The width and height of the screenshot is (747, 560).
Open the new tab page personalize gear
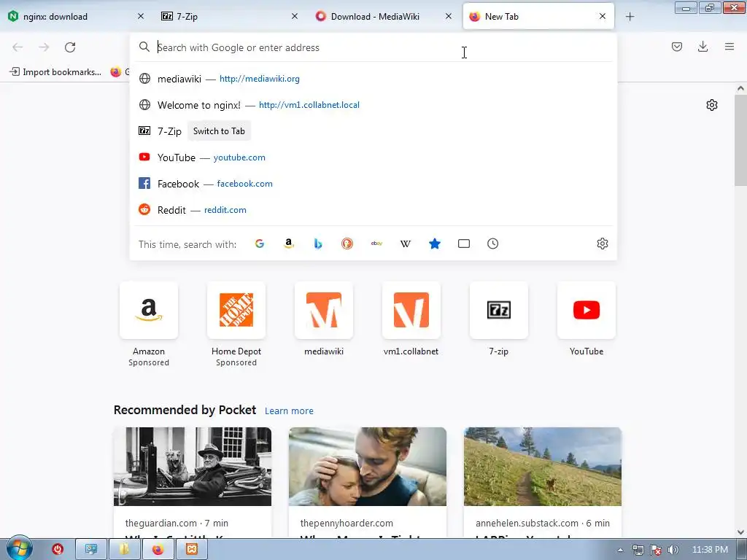click(712, 105)
